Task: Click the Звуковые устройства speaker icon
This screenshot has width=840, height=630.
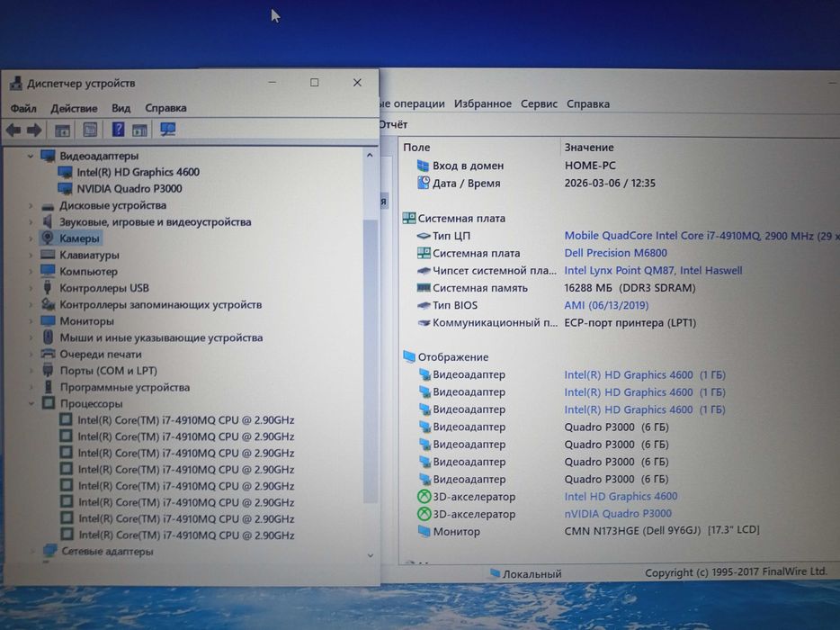Action: tap(48, 221)
